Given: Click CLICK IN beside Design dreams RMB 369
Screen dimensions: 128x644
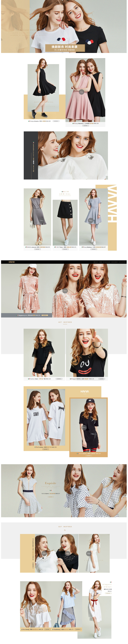Looking at the screenshot, I should [x=56, y=121].
